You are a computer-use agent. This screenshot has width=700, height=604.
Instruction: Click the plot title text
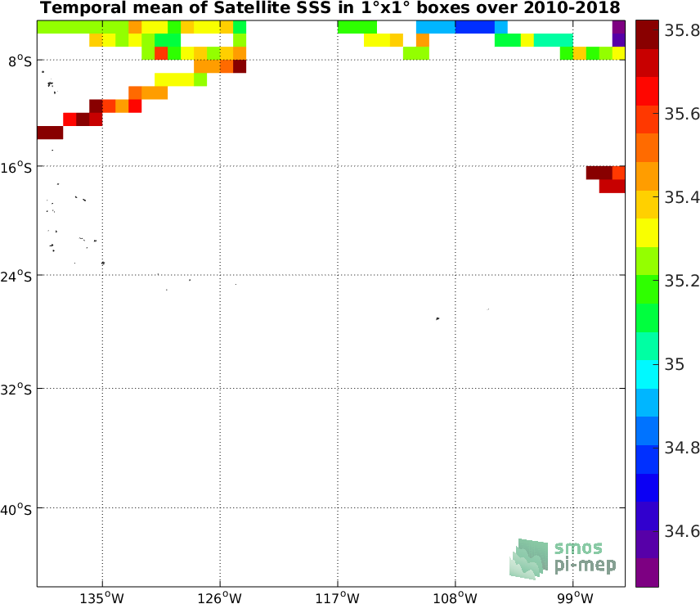[x=330, y=7]
